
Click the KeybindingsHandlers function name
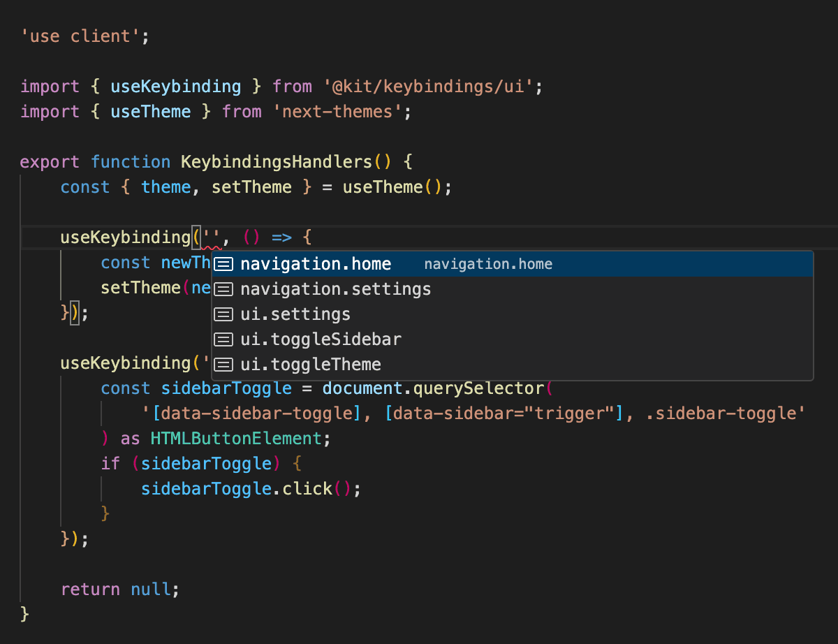click(x=277, y=162)
